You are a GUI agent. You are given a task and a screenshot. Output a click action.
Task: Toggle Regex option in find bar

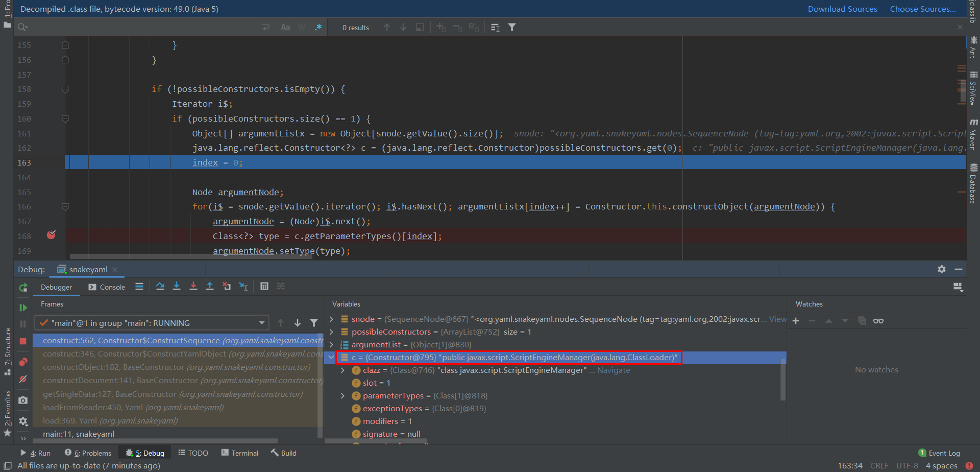click(318, 27)
